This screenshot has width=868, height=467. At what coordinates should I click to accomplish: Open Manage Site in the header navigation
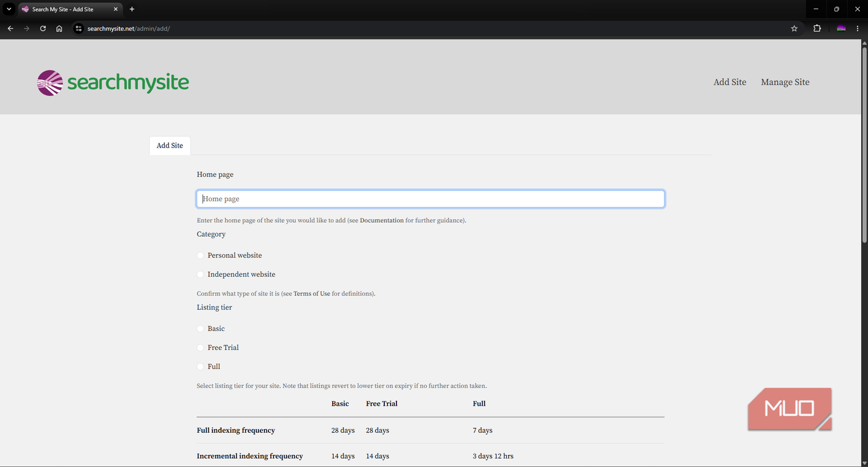pos(785,82)
